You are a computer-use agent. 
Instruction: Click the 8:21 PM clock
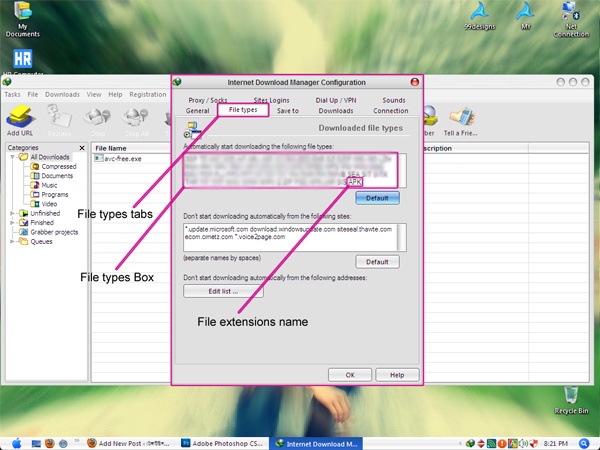pos(556,443)
